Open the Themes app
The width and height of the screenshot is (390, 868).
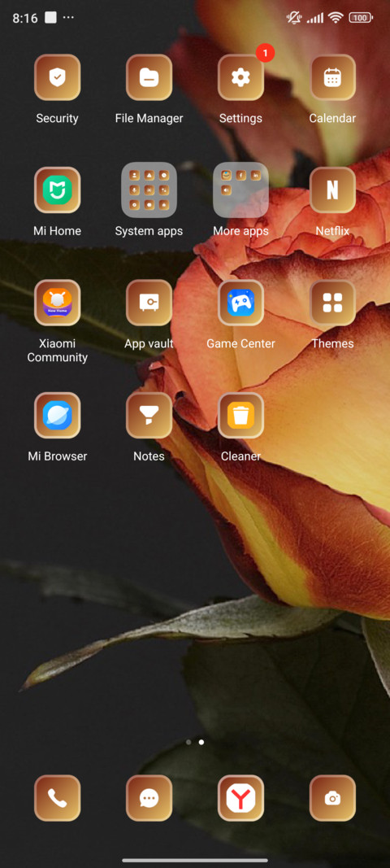(332, 303)
